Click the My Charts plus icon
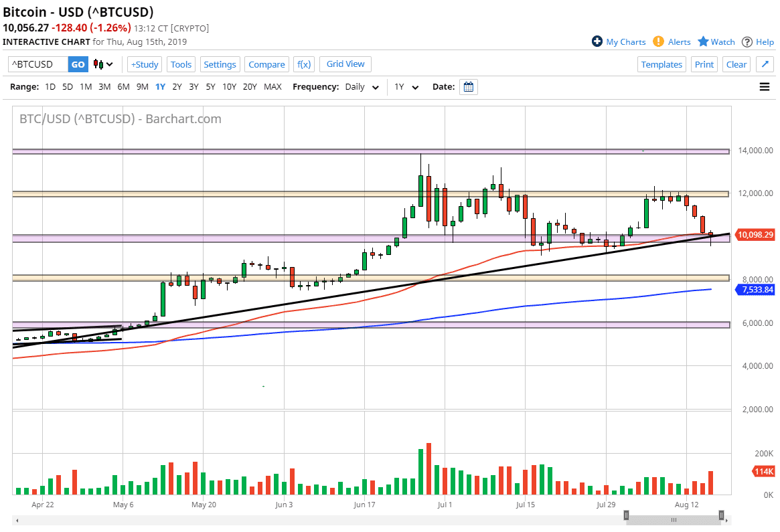Image resolution: width=780 pixels, height=532 pixels. coord(597,41)
